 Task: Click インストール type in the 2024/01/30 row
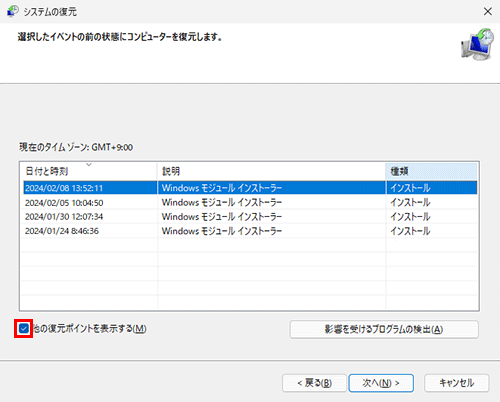(410, 217)
